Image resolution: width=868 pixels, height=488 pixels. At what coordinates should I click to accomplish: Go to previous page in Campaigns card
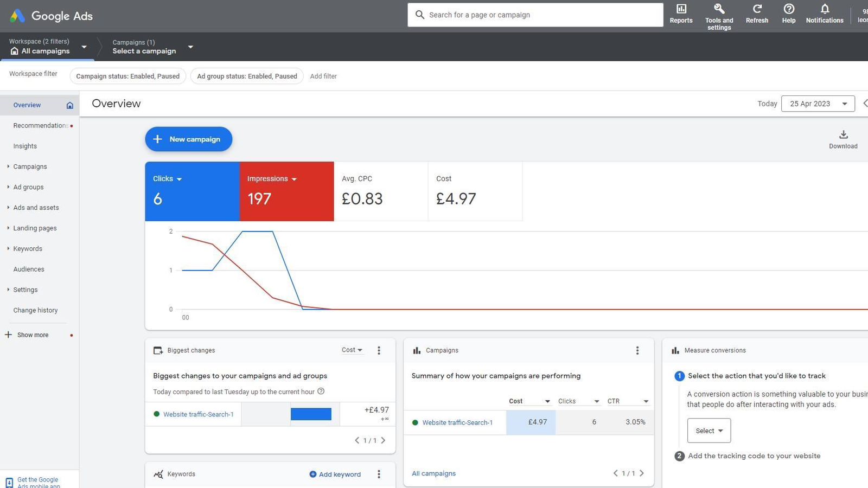coord(616,473)
